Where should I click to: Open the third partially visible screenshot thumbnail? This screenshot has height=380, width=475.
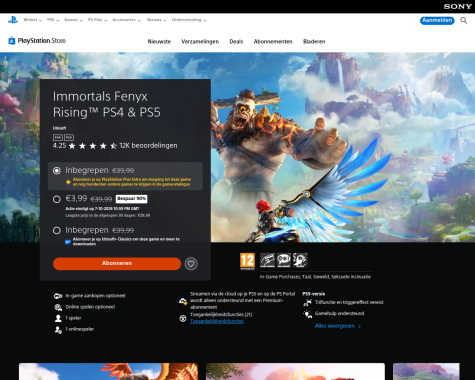426,371
